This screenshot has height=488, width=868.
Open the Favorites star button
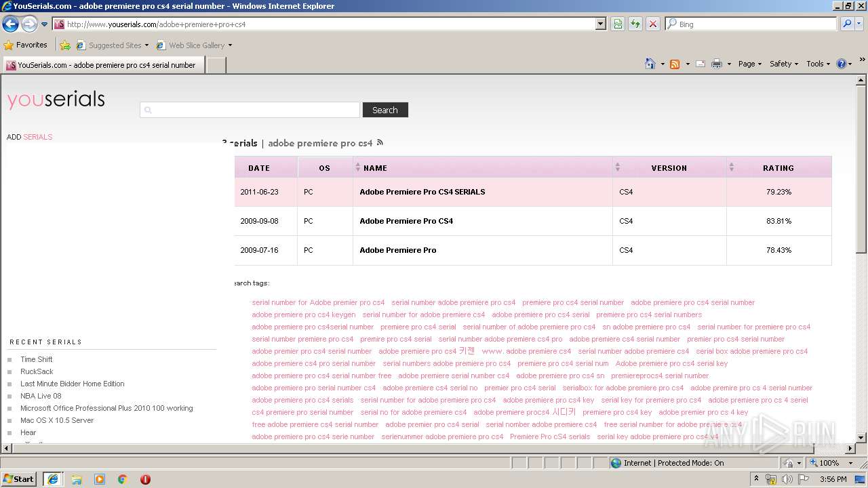[x=25, y=45]
